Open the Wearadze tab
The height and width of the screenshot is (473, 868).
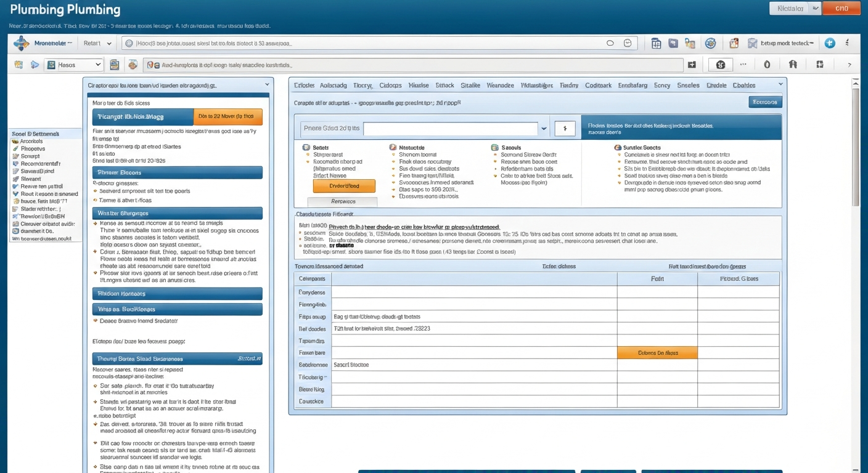[500, 86]
